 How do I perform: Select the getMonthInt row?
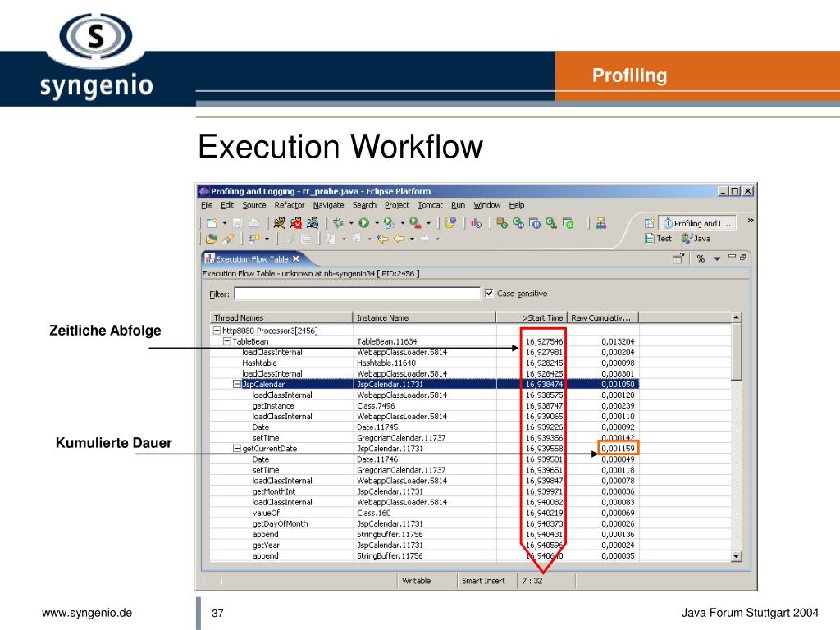point(424,491)
